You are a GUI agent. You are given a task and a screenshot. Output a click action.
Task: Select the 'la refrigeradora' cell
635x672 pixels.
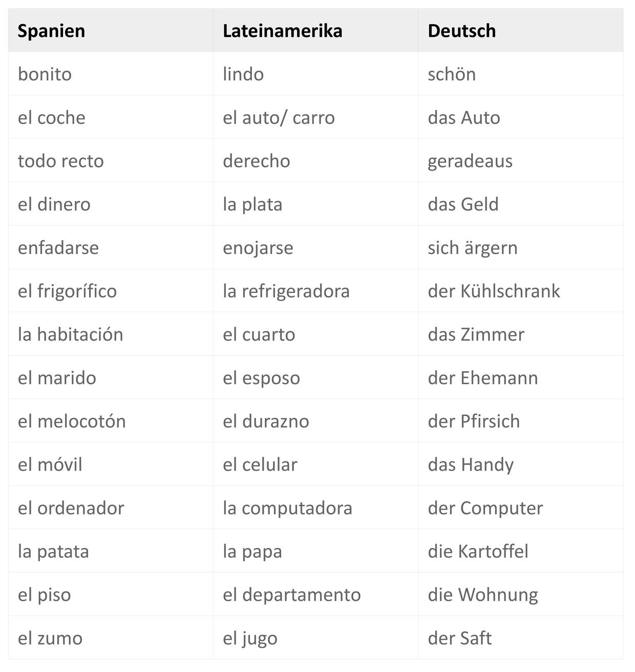[286, 291]
